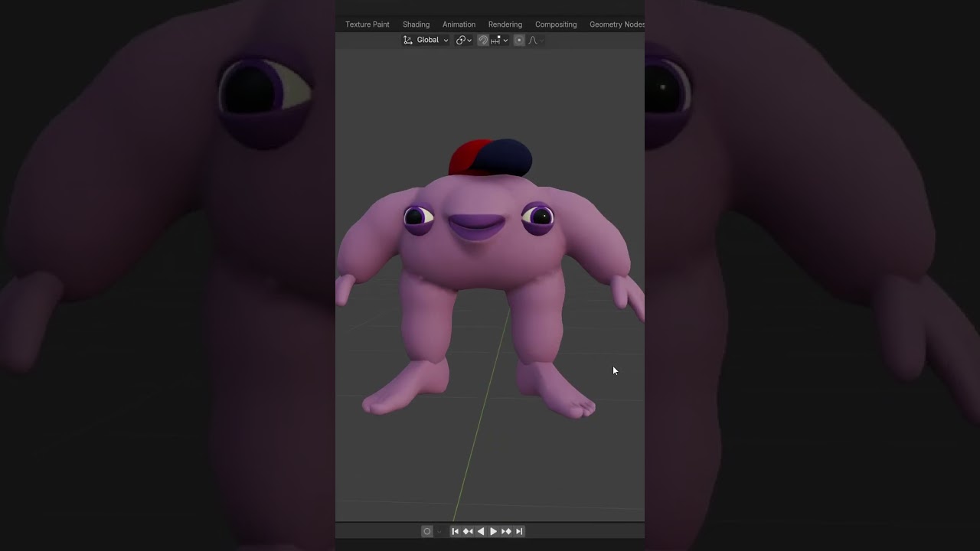Play the animation in reverse
Viewport: 980px width, 551px height.
click(x=481, y=531)
